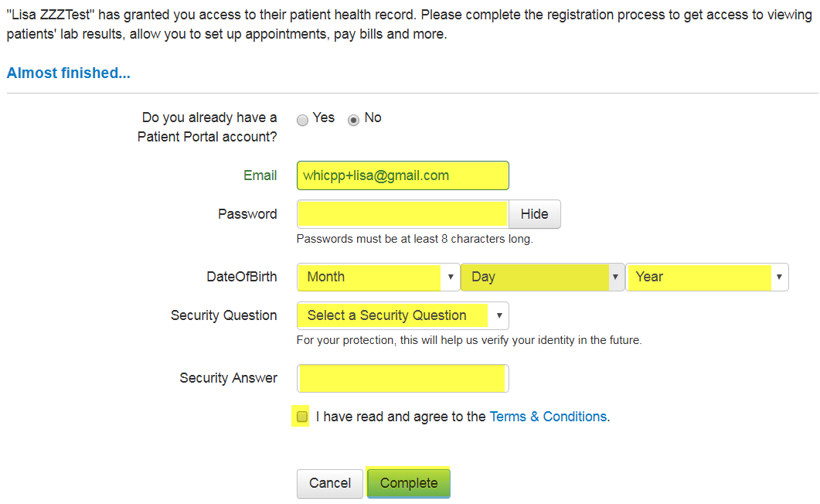Image resolution: width=820 pixels, height=504 pixels.
Task: Focus the Security Answer text box
Action: click(x=403, y=378)
